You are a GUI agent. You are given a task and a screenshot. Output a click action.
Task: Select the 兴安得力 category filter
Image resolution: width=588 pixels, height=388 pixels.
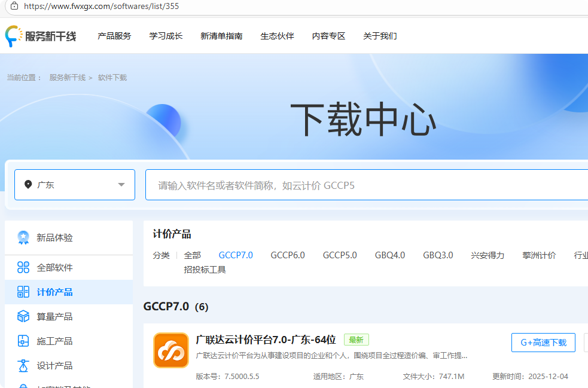pyautogui.click(x=488, y=255)
